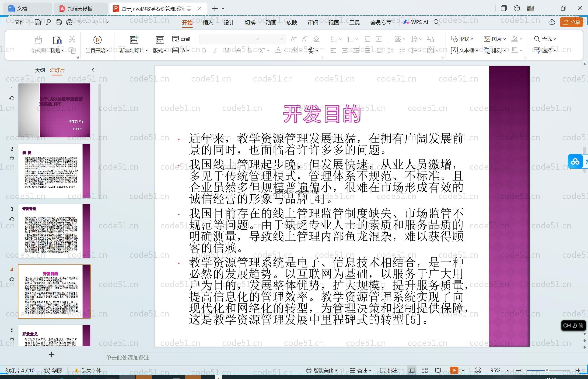
Task: Toggle left text alignment
Action: [x=333, y=50]
